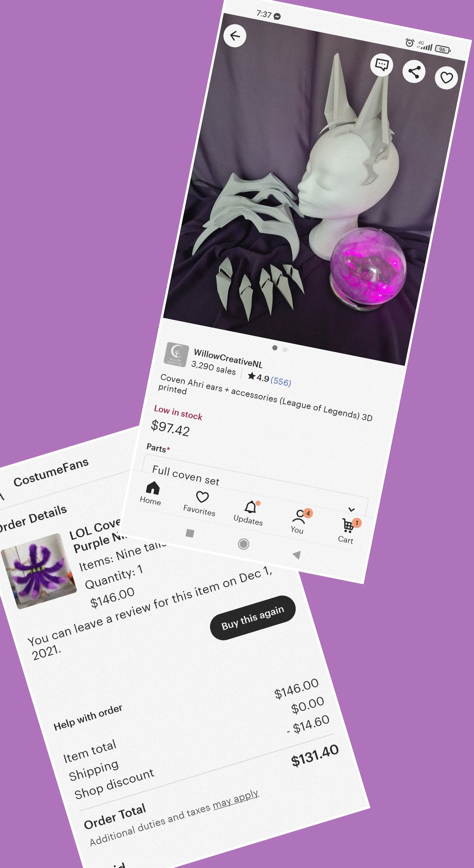The image size is (474, 868).
Task: Tap the Android recent apps square button
Action: tap(190, 534)
